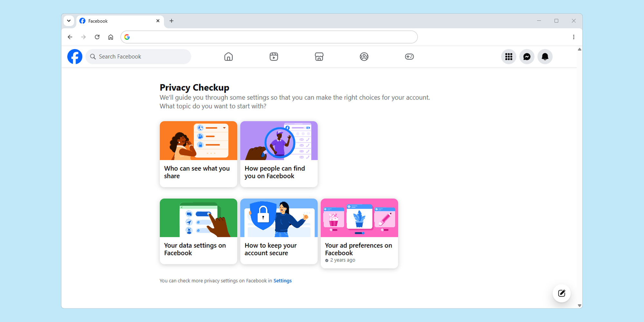Viewport: 644px width, 322px height.
Task: Follow the Settings link
Action: coord(282,281)
